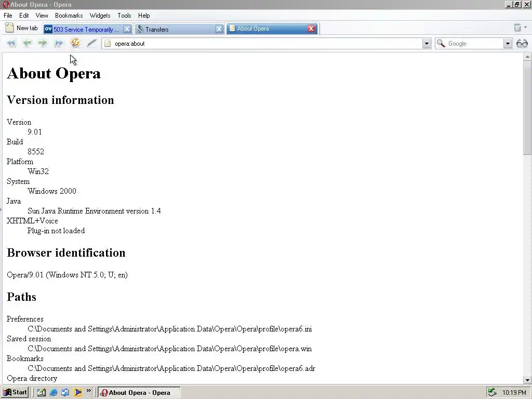Click the 10:19 PM taskbar clock

pos(514,393)
